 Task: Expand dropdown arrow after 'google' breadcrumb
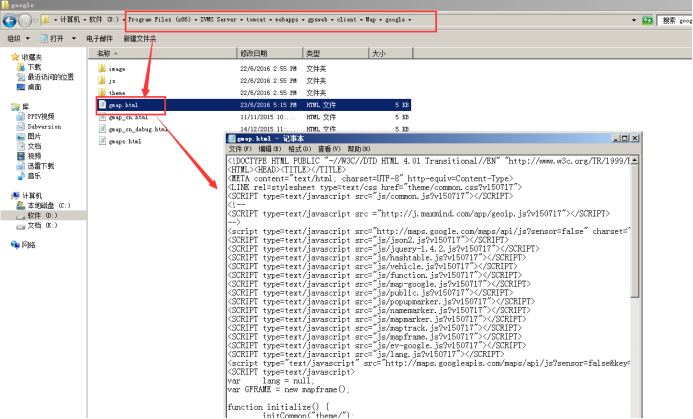click(x=410, y=20)
